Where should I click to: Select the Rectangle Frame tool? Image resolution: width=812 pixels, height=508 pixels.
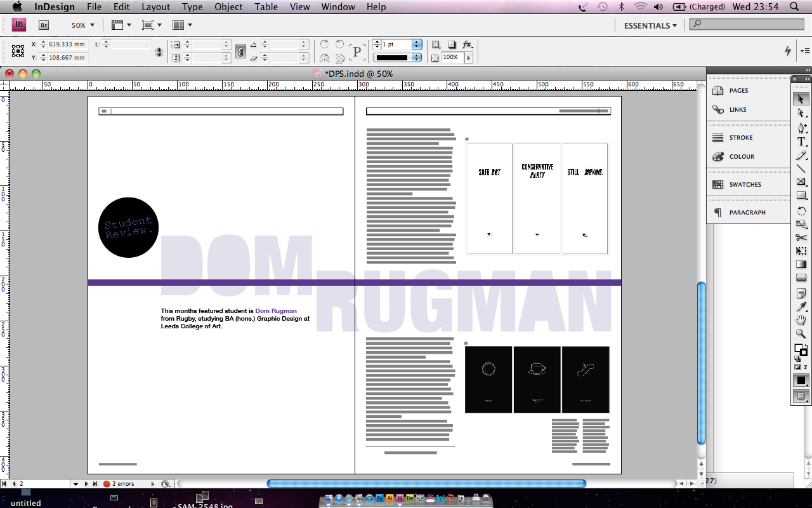click(801, 182)
